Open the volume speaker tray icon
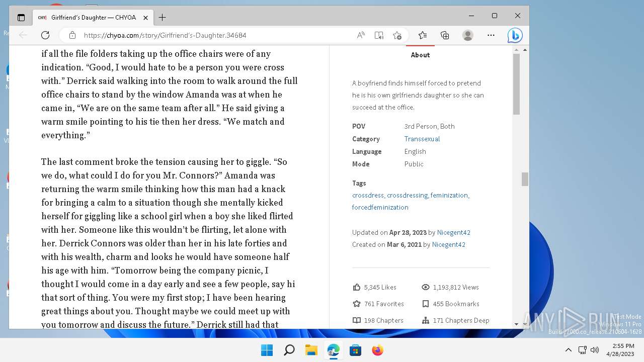 (x=594, y=350)
